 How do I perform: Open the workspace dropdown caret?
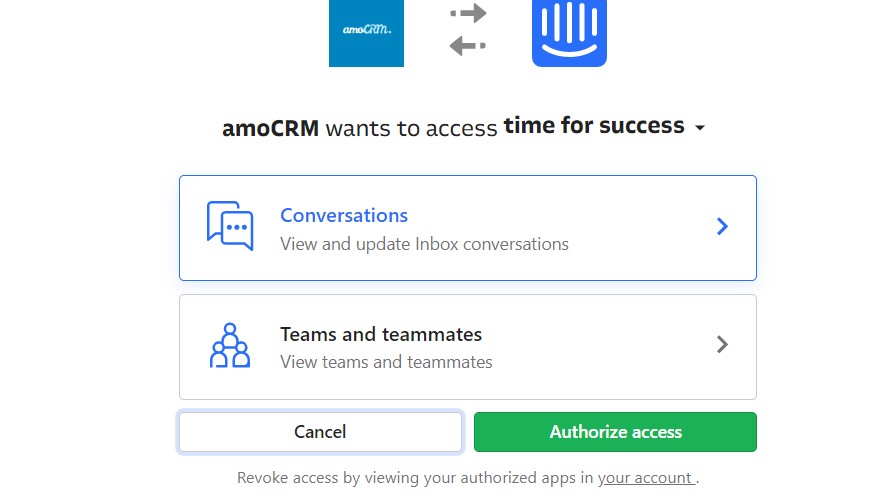pos(700,128)
